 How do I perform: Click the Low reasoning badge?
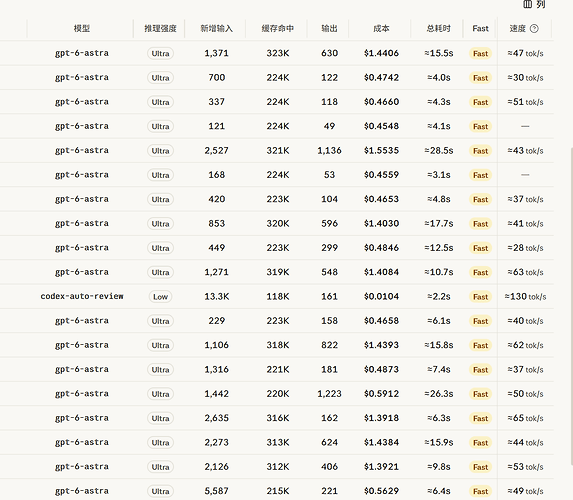point(160,297)
